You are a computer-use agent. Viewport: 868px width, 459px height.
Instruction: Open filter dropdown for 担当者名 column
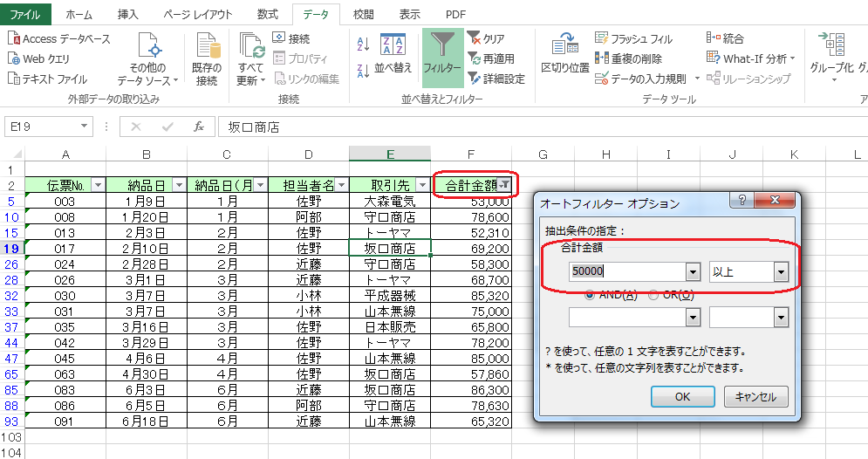342,185
